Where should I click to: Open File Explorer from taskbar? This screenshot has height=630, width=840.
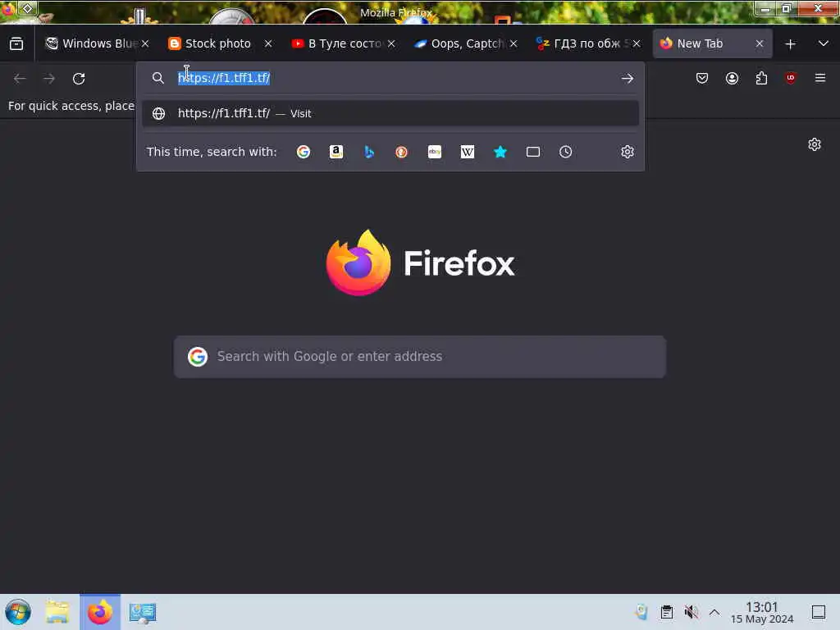tap(57, 612)
